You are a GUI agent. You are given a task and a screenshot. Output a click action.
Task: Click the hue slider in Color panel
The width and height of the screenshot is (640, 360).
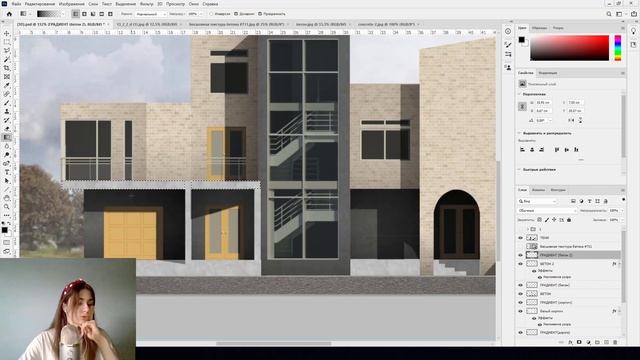coord(618,48)
